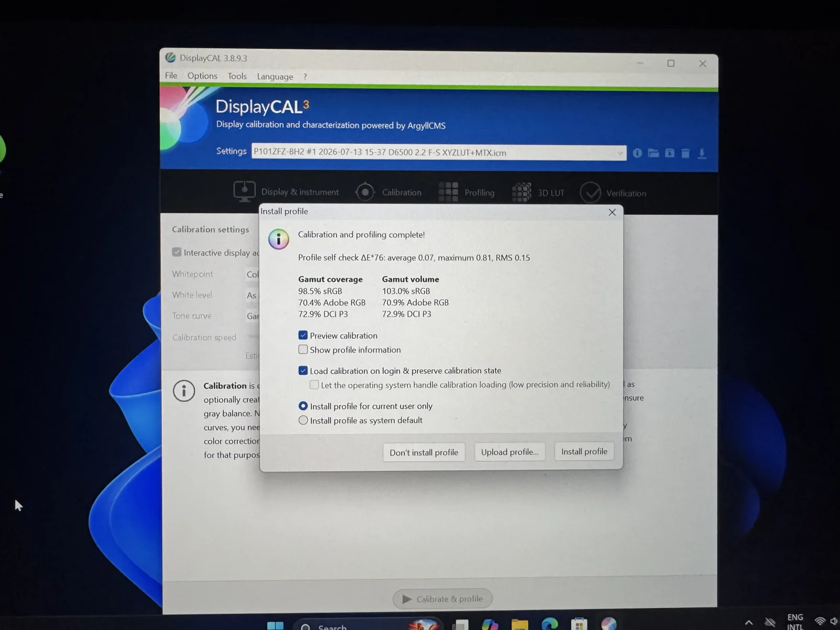Click the DisplayCAL logo in title bar
The height and width of the screenshot is (630, 840).
171,57
